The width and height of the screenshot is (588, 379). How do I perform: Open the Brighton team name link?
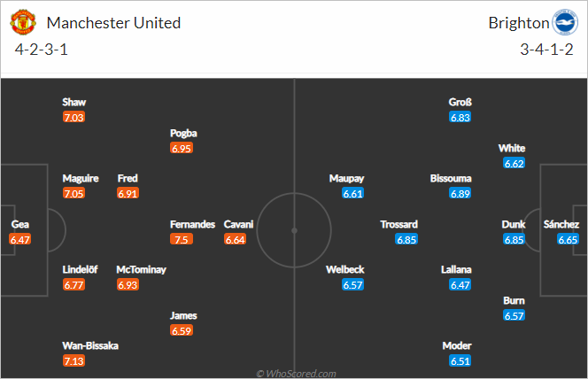pyautogui.click(x=519, y=23)
